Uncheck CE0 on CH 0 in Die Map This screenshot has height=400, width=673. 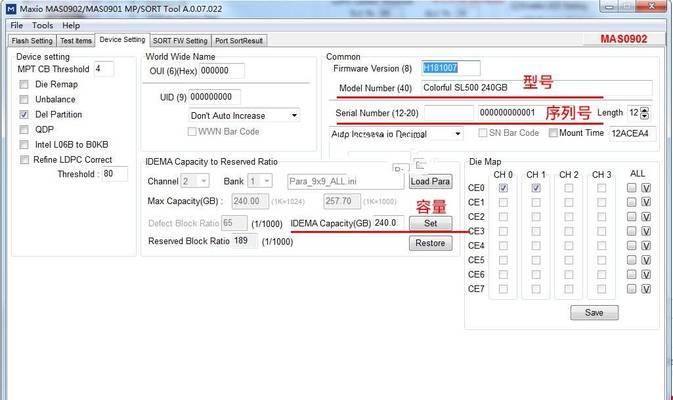tap(503, 188)
